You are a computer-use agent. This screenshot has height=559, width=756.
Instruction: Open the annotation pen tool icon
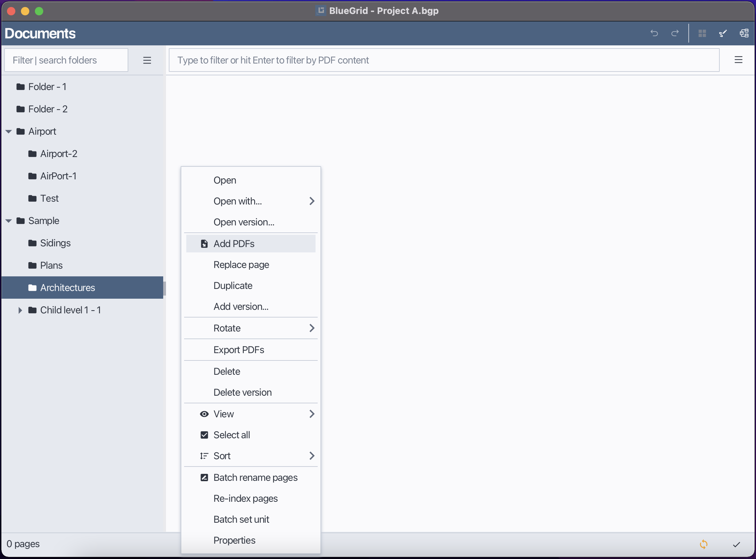723,33
